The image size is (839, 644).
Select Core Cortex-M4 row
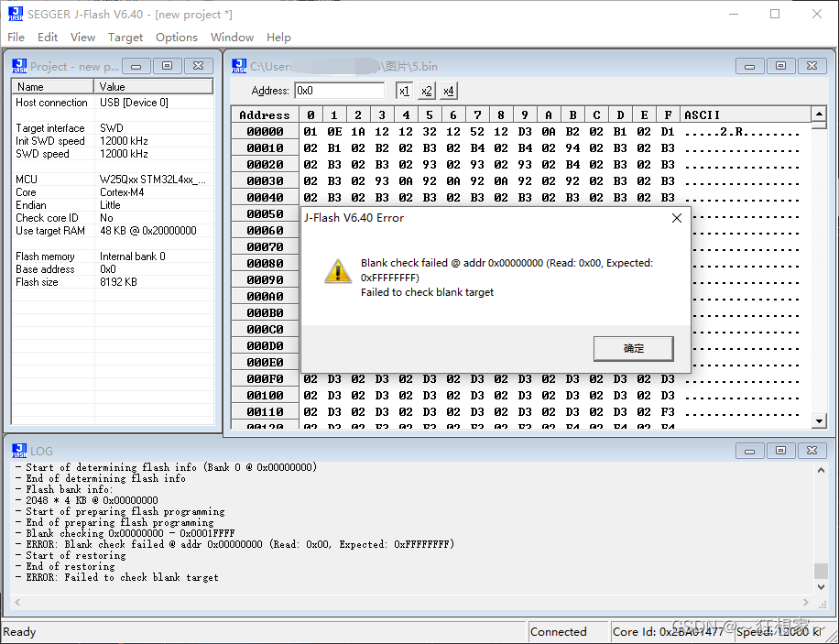coord(113,192)
